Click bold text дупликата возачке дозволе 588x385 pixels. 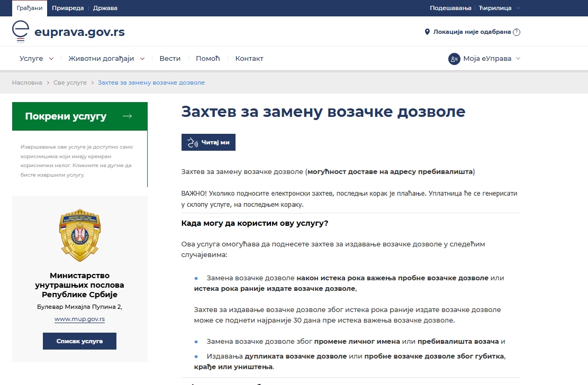click(x=295, y=356)
